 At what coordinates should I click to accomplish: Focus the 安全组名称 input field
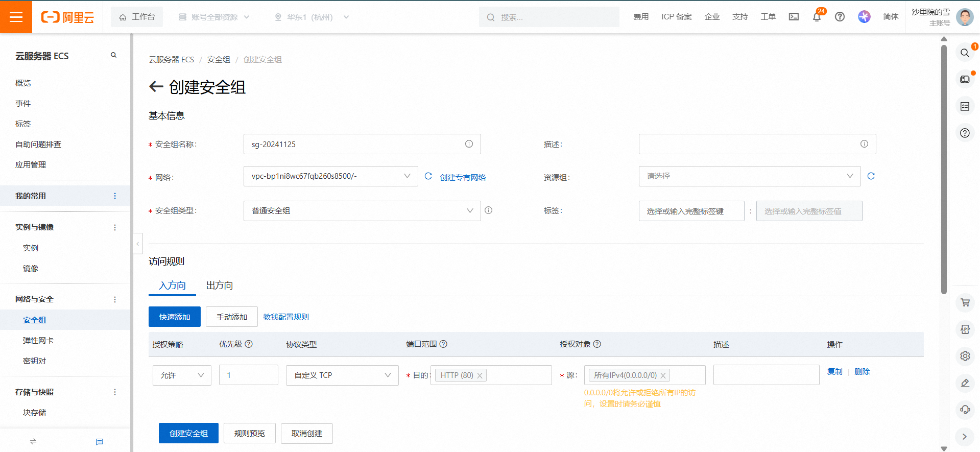tap(362, 144)
